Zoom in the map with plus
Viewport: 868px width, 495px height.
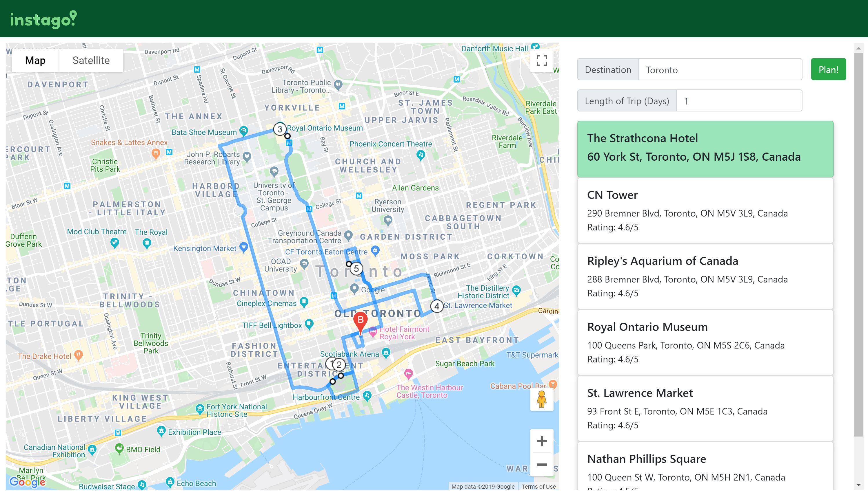541,441
